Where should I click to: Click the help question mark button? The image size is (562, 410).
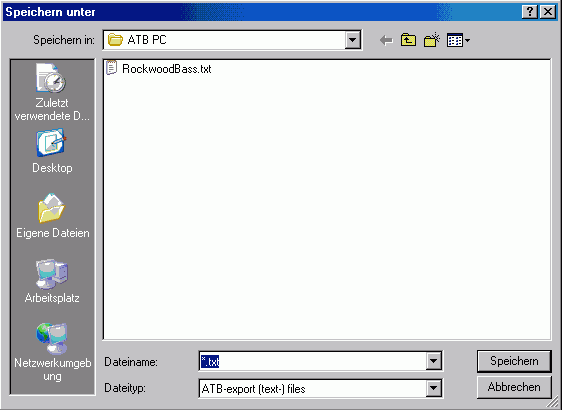[x=530, y=12]
